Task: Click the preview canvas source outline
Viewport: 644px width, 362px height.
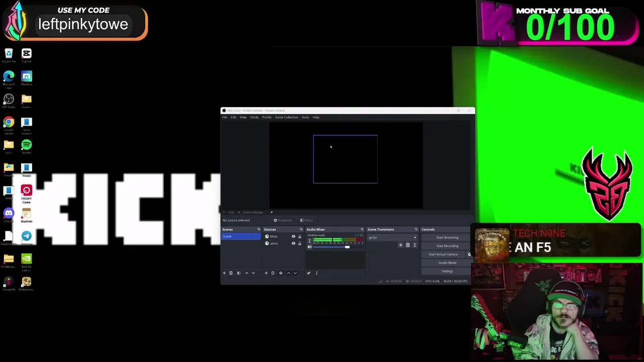Action: pos(345,159)
